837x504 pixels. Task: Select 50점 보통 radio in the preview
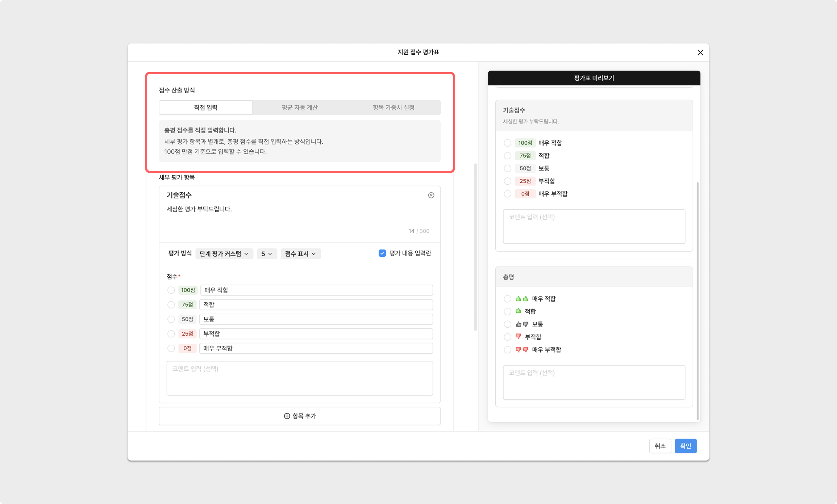(507, 168)
